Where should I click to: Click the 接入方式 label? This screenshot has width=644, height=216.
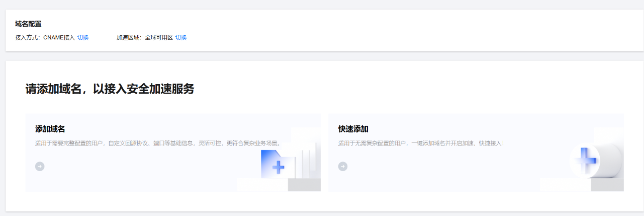click(x=29, y=38)
